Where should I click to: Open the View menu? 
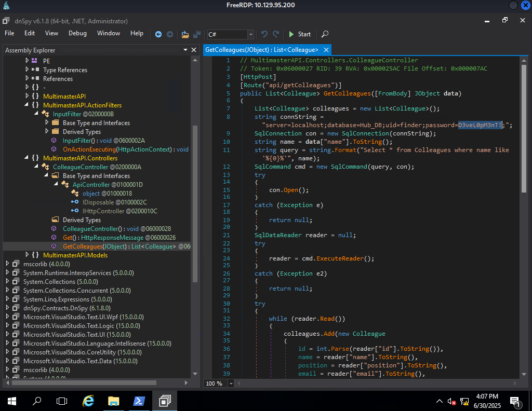pos(51,33)
